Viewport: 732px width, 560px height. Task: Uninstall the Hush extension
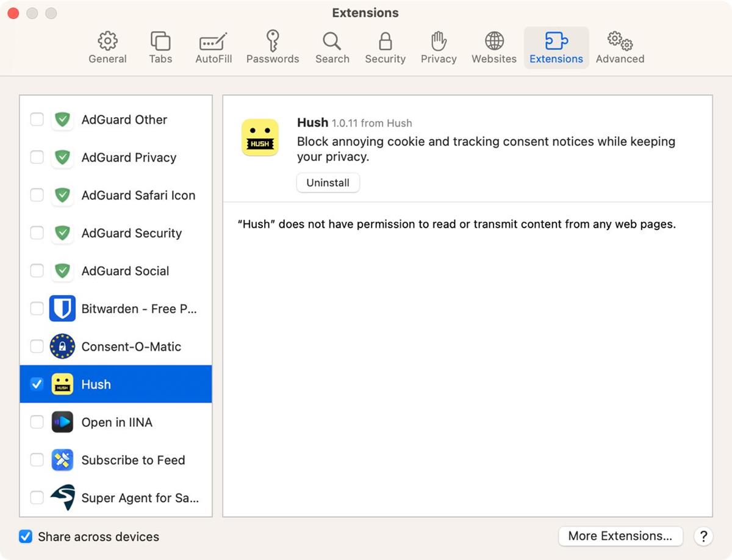click(328, 182)
